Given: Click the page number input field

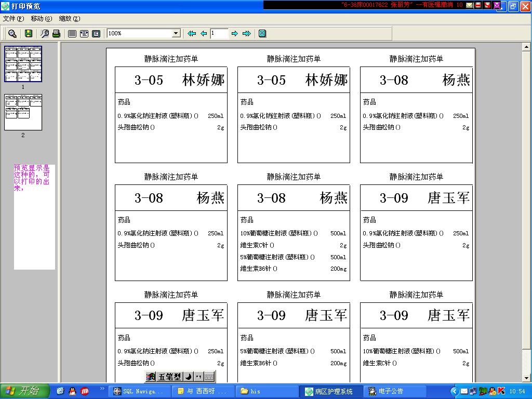Looking at the screenshot, I should 219,33.
